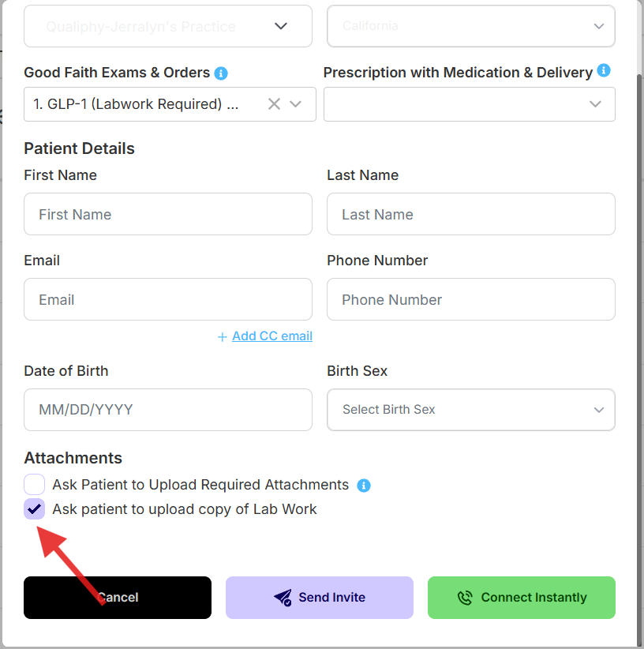Click the paper plane icon on Send Invite
The image size is (644, 649).
pyautogui.click(x=283, y=598)
